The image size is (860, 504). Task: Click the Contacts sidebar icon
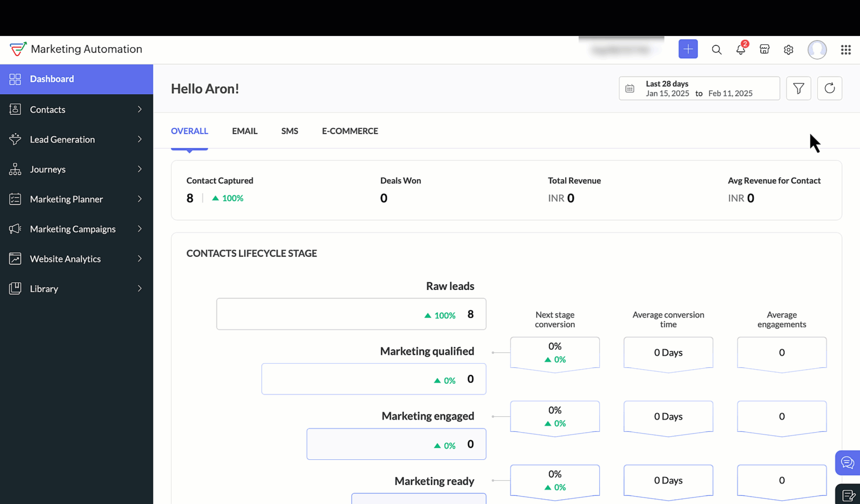[x=15, y=109]
